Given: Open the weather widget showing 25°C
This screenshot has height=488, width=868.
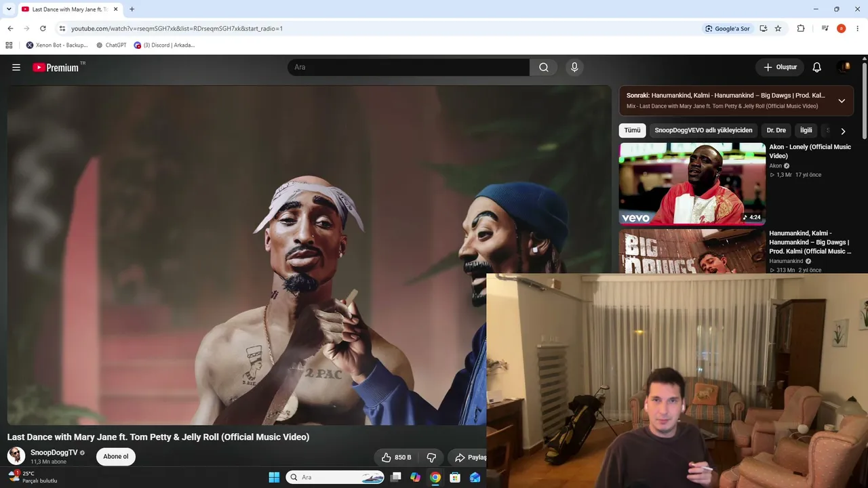Looking at the screenshot, I should click(x=33, y=477).
